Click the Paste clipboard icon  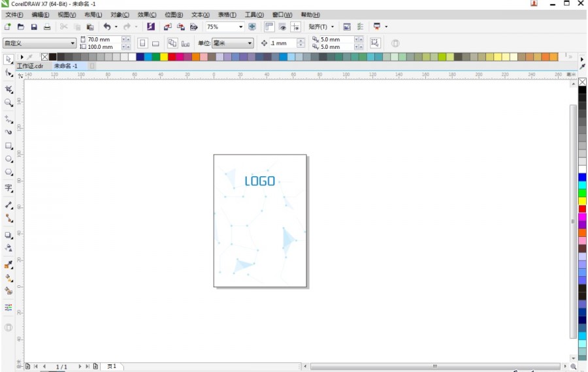point(90,27)
